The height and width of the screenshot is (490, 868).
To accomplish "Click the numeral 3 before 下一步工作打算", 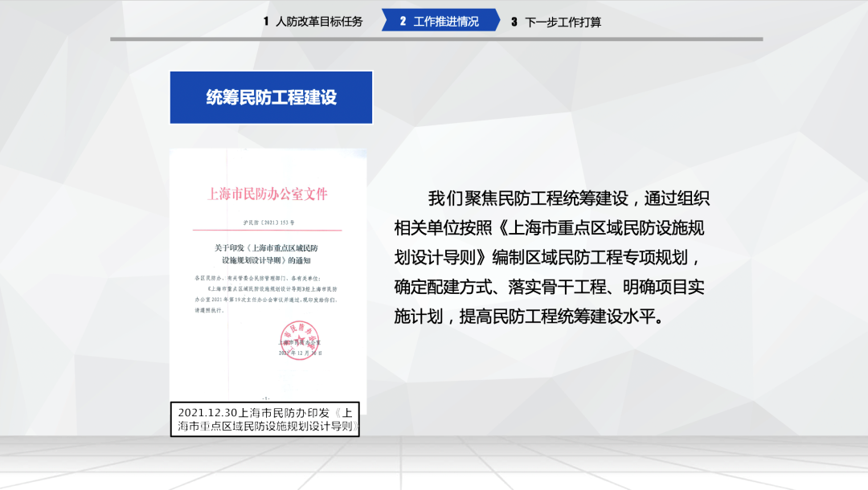I will 514,22.
